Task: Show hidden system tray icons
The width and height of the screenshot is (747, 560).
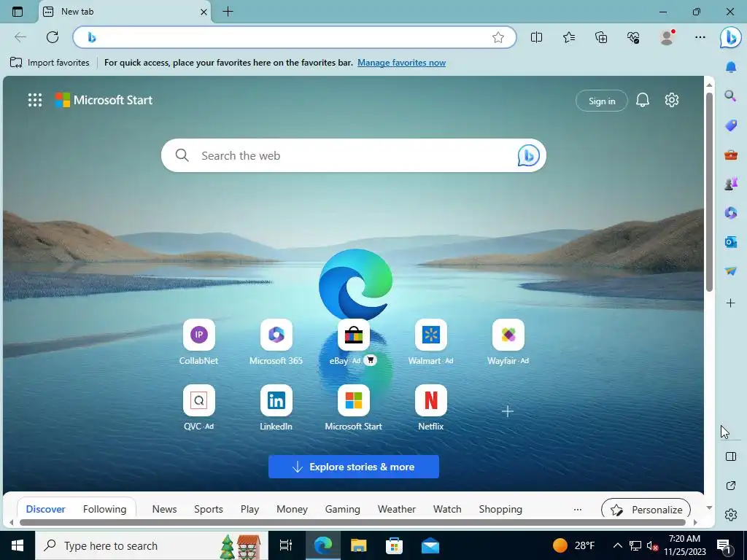Action: point(617,545)
